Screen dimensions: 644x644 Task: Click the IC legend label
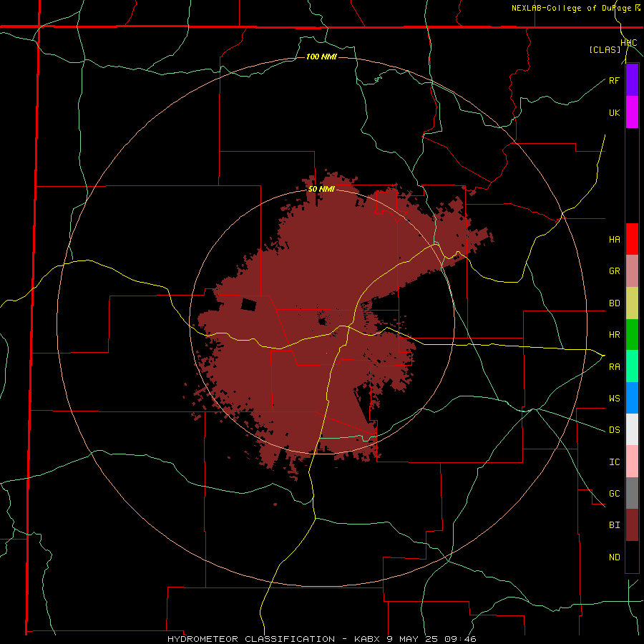[614, 462]
